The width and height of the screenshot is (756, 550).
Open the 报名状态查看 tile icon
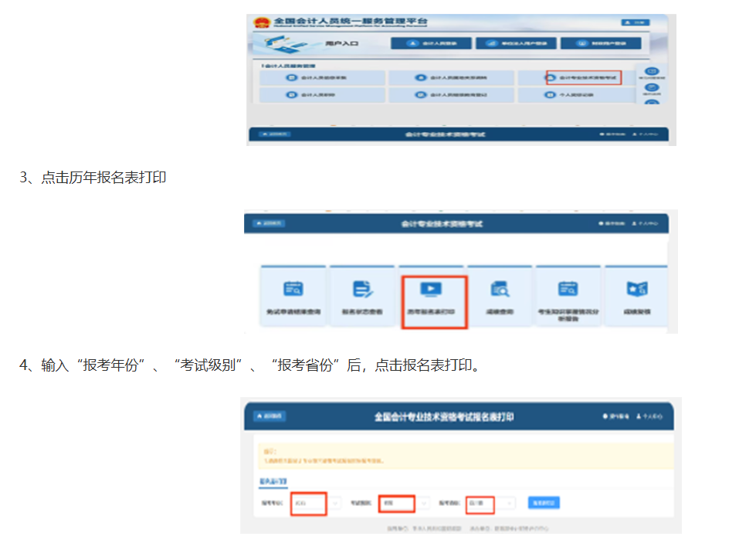(x=362, y=289)
